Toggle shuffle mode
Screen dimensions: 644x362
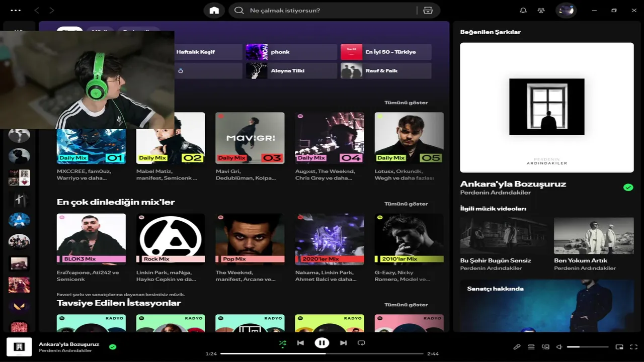(282, 343)
